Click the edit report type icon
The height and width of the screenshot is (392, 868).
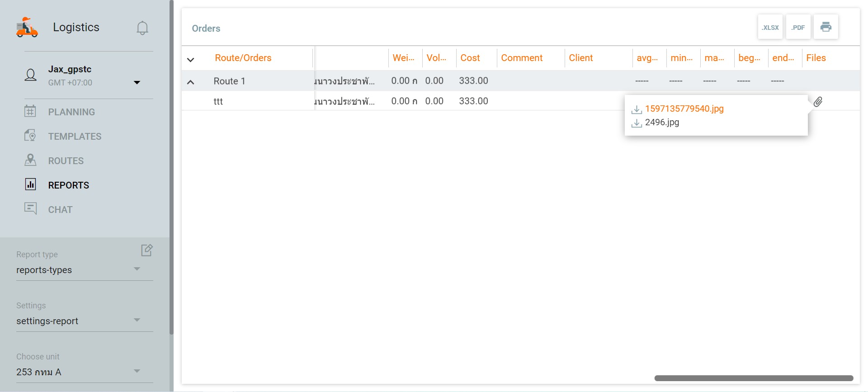tap(147, 250)
